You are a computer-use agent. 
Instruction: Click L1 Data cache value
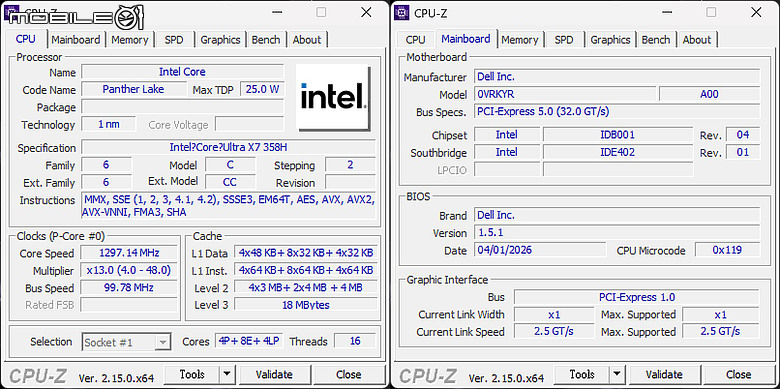tap(306, 253)
